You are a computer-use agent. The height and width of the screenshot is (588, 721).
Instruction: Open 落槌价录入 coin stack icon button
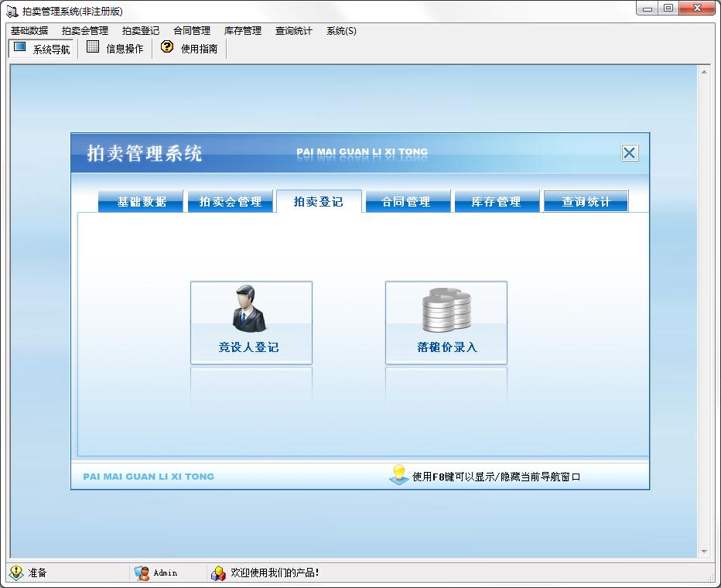(x=446, y=323)
